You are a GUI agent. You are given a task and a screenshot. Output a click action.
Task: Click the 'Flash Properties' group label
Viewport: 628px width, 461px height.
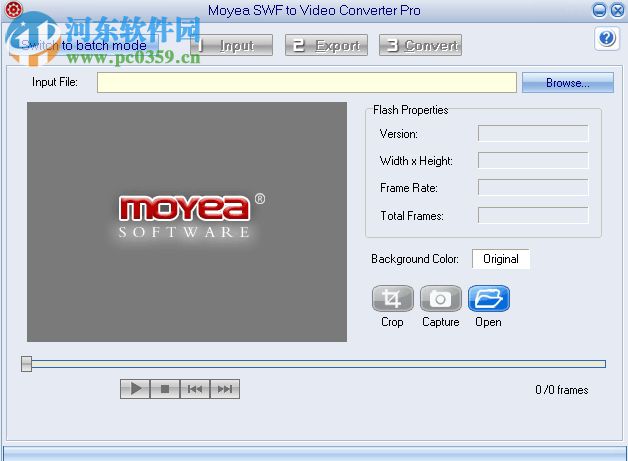coord(411,110)
